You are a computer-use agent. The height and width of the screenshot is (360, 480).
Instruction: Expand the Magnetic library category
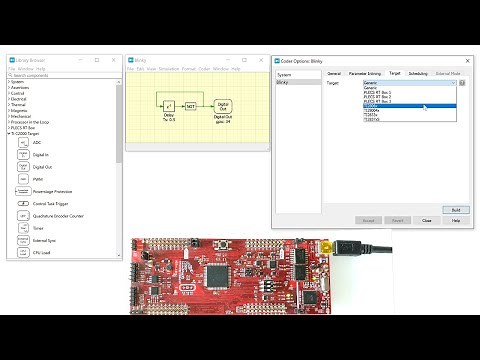click(x=9, y=110)
